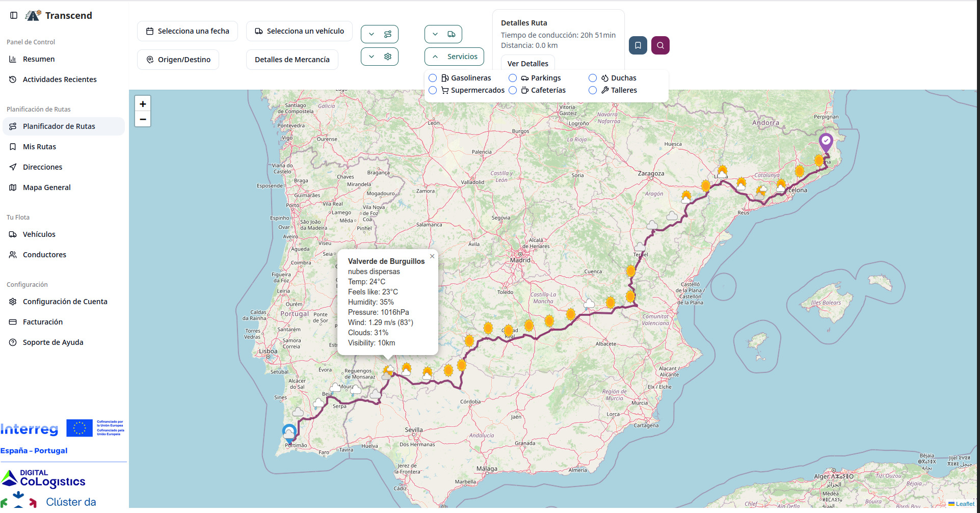Select Gasolineras radio option
980x513 pixels.
tap(433, 78)
